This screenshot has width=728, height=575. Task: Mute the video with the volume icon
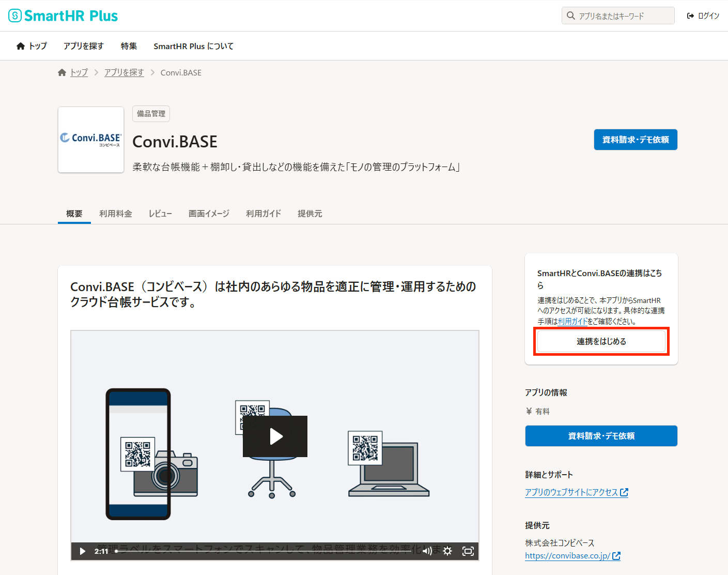coord(427,551)
